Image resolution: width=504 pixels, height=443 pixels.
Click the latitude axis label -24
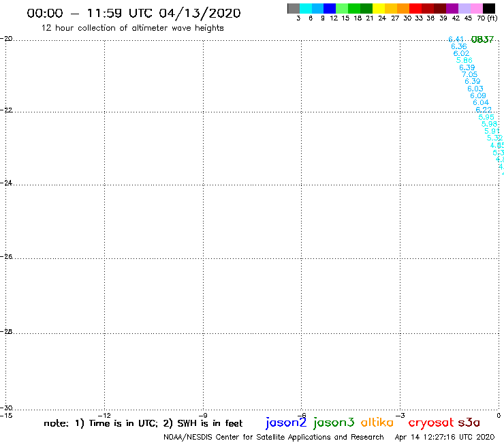pyautogui.click(x=6, y=183)
